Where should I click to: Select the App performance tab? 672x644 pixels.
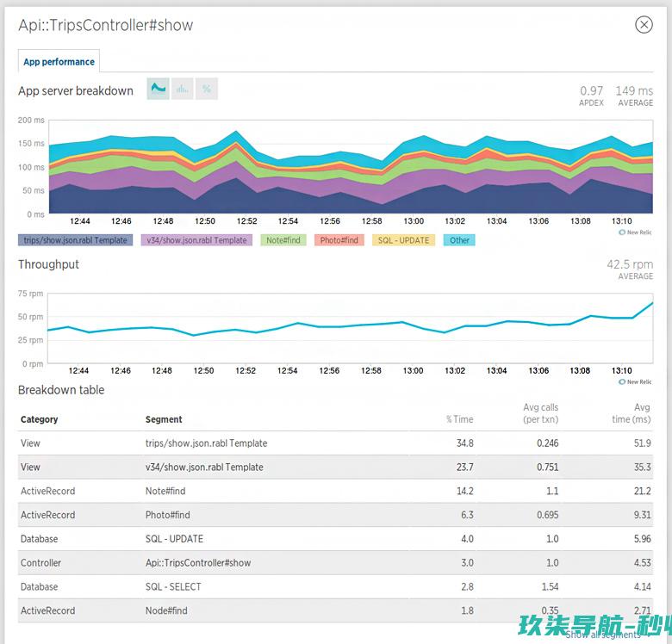click(x=59, y=62)
